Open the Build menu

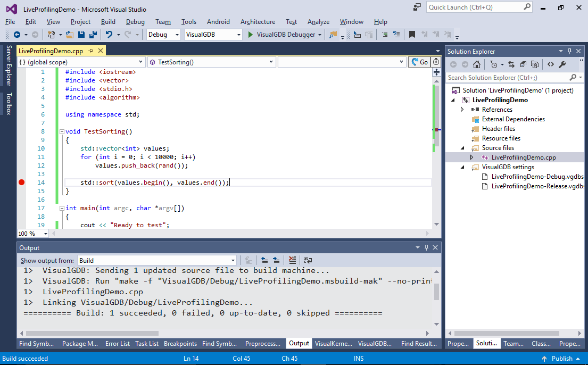click(108, 22)
